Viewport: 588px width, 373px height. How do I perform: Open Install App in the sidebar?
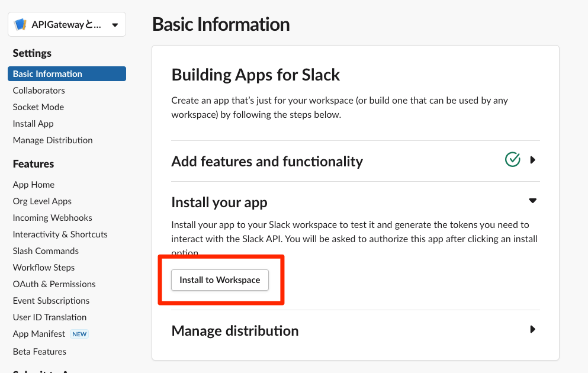[x=33, y=124]
